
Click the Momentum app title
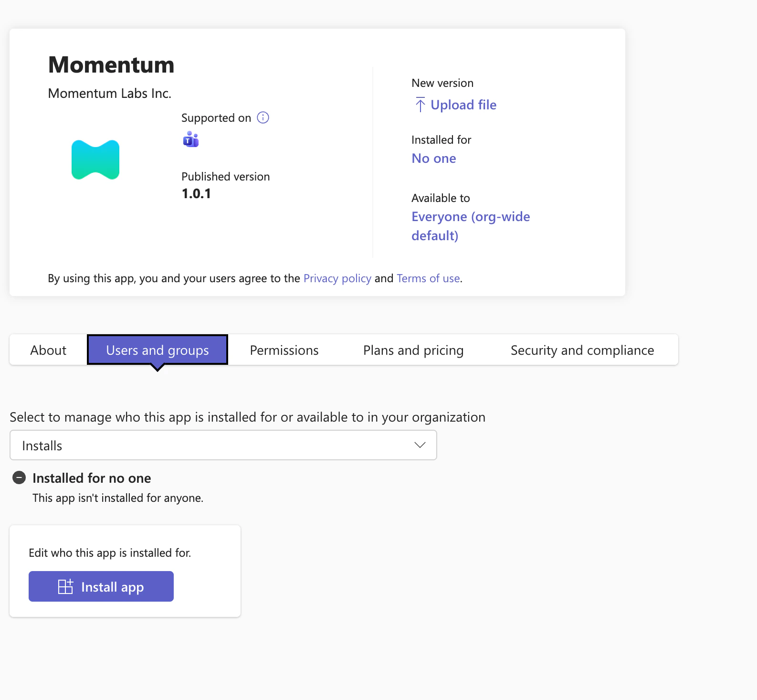[x=111, y=64]
